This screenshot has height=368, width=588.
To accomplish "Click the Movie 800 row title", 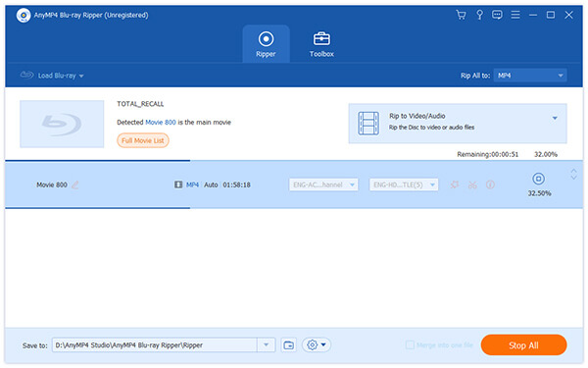I will (x=52, y=184).
